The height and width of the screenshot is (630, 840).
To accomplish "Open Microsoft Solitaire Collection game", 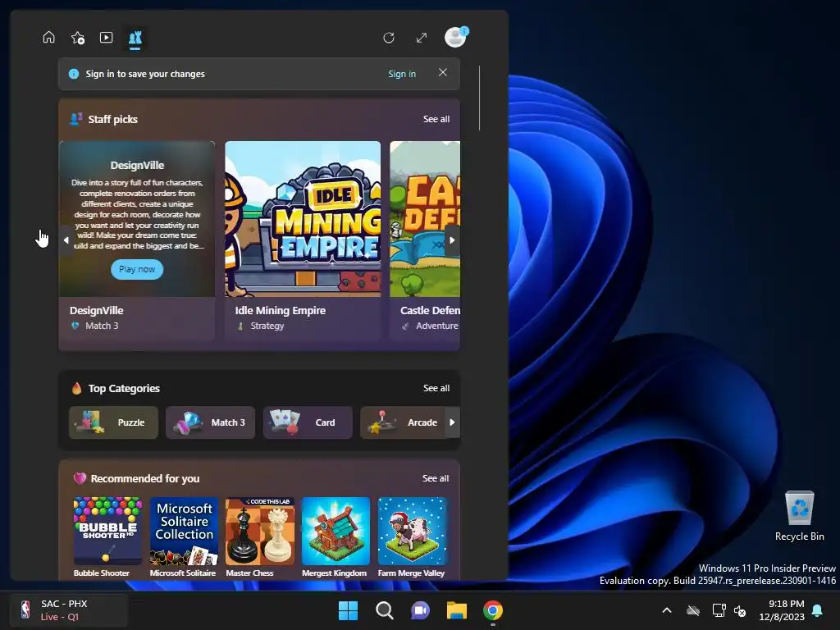I will tap(184, 536).
